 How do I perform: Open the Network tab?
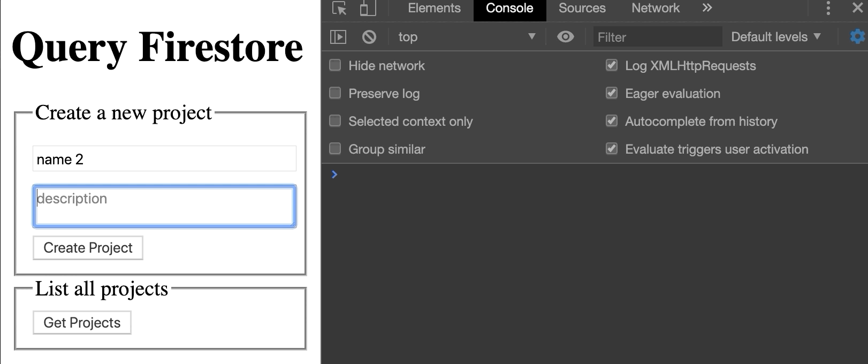pos(656,8)
